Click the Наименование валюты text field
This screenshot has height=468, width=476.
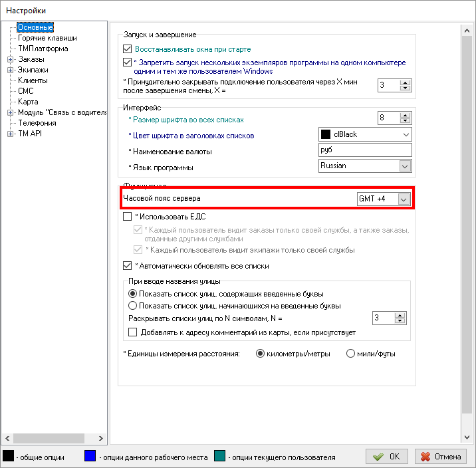[x=364, y=150]
